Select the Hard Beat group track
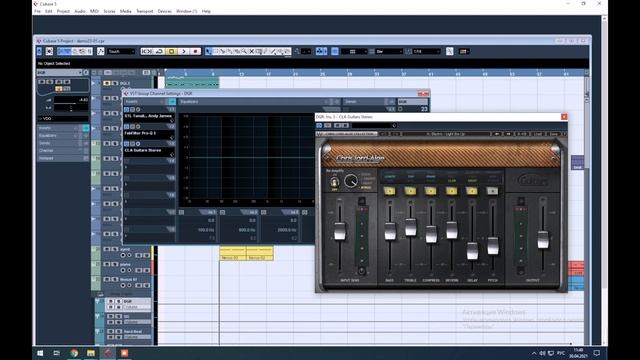Viewport: 640px width, 360px height. pos(129,334)
